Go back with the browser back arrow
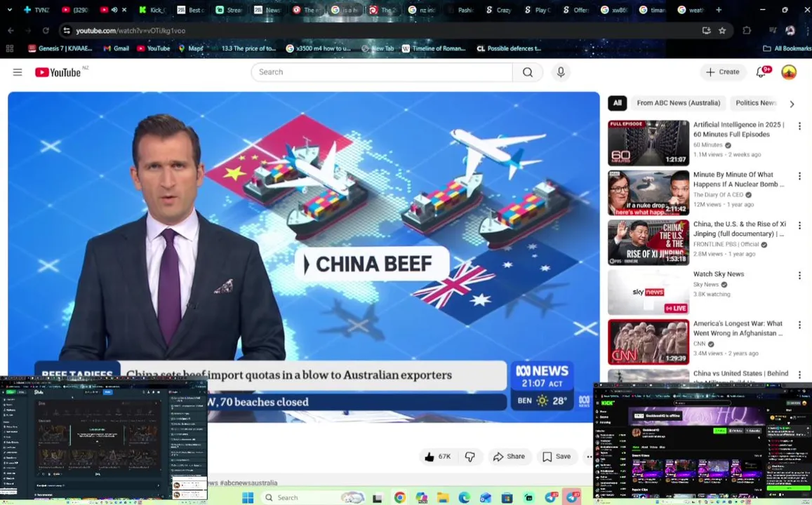The width and height of the screenshot is (812, 505). (x=11, y=31)
